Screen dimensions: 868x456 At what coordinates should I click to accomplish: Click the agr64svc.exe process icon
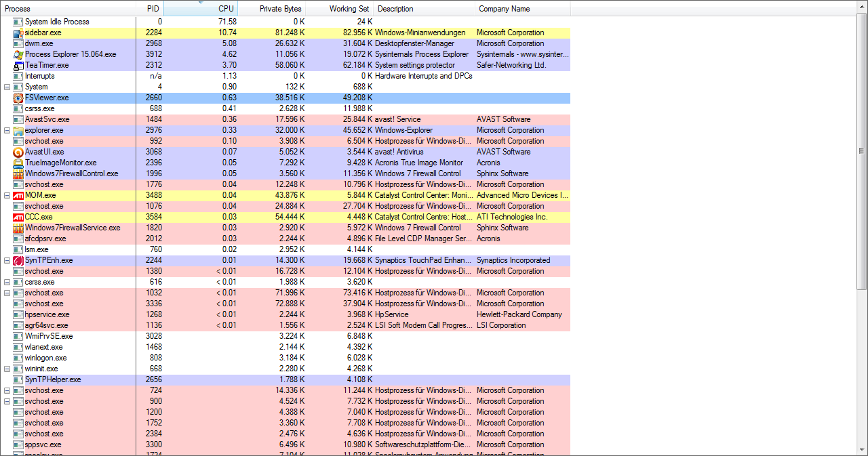coord(18,325)
